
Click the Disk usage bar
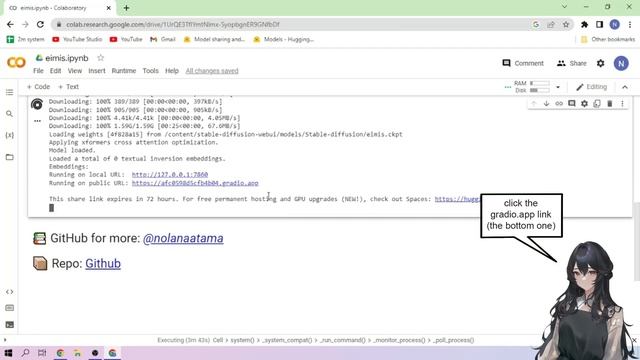[540, 90]
